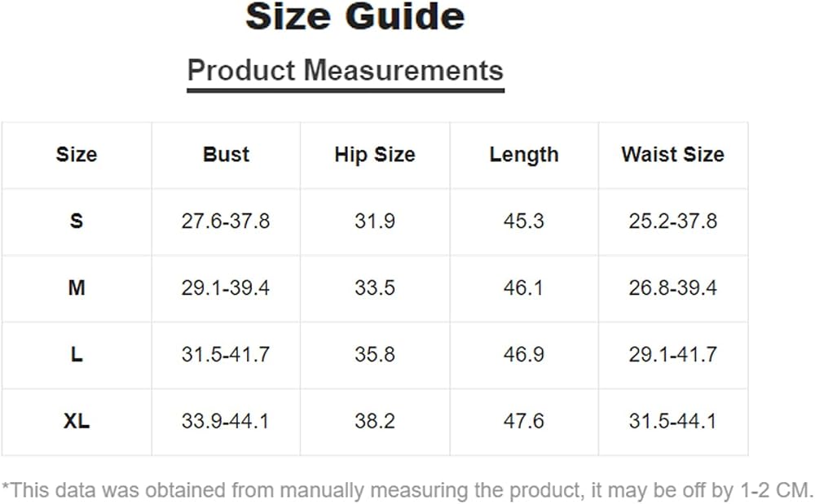
Task: Click the manual measuring disclaimer text
Action: (407, 490)
